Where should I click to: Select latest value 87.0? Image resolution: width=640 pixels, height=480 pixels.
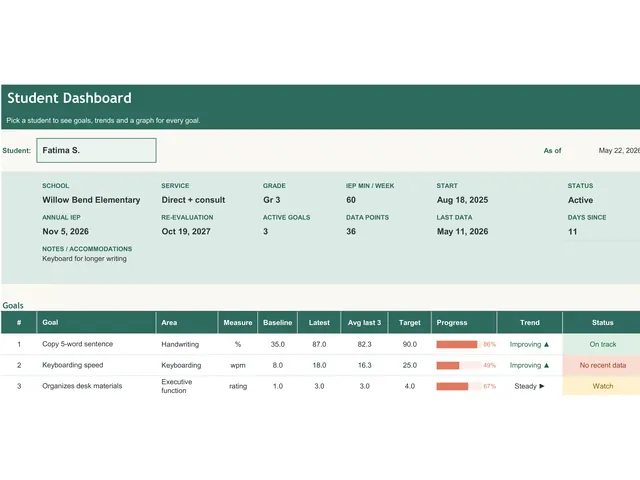(319, 344)
